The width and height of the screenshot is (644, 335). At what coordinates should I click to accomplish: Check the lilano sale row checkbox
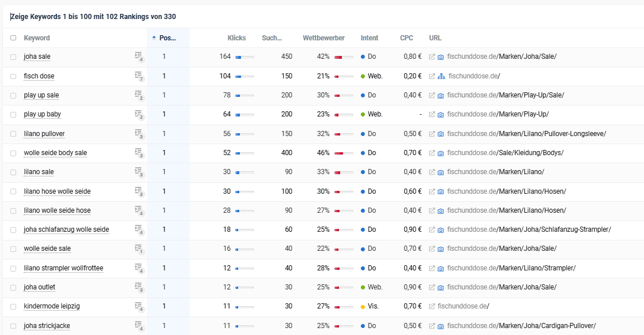(13, 172)
